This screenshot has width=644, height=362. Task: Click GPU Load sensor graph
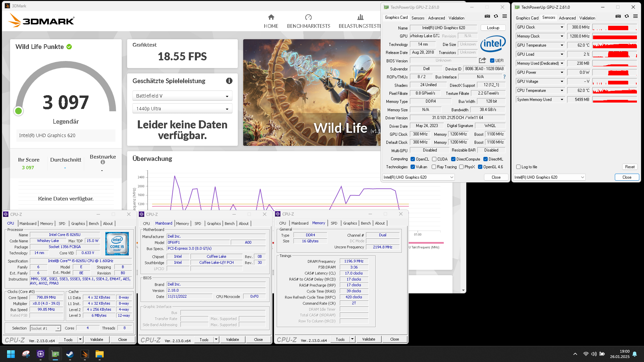coord(615,54)
